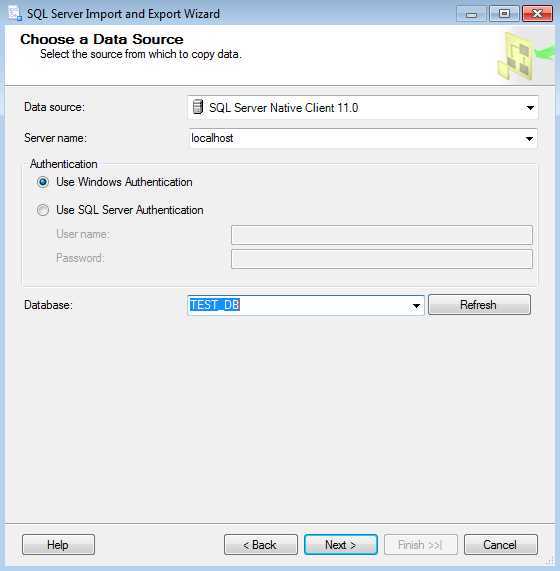560x571 pixels.
Task: Maximize the wizard window
Action: (x=504, y=14)
